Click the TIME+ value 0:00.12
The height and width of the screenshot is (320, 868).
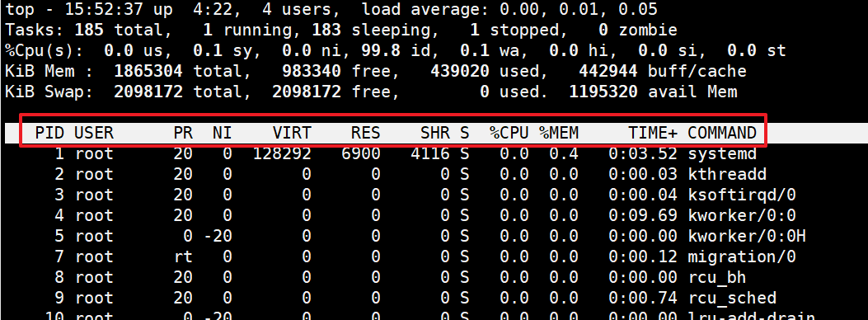click(x=643, y=256)
